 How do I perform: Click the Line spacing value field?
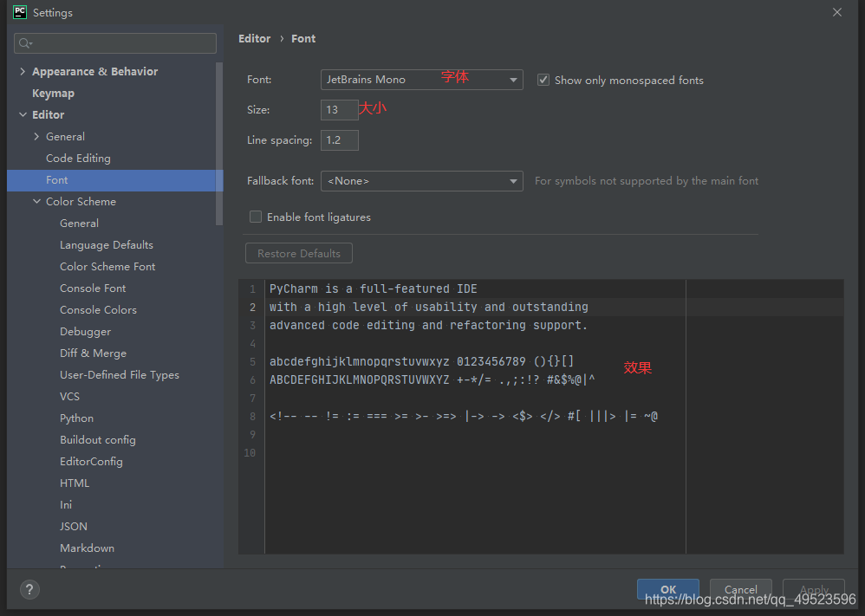point(339,139)
